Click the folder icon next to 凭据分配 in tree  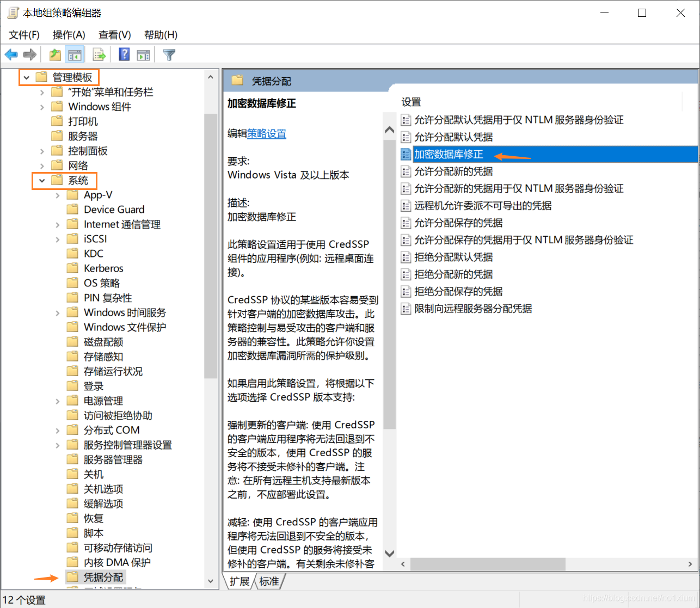72,577
